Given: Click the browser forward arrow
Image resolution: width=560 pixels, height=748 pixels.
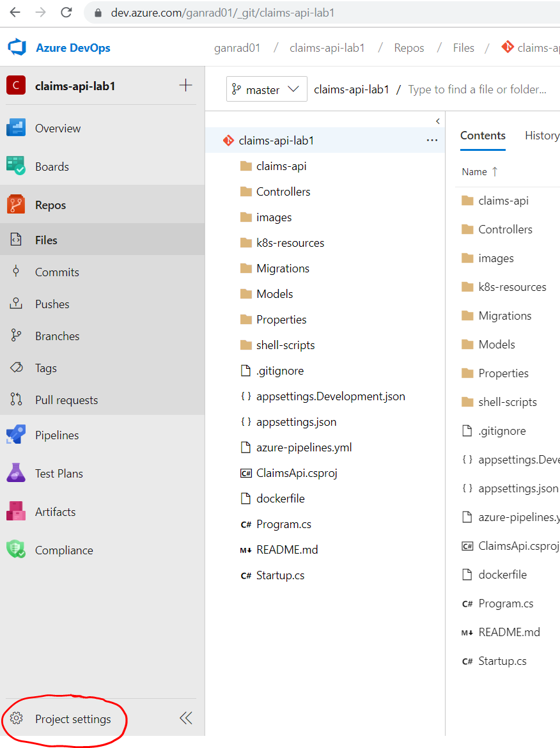Looking at the screenshot, I should pyautogui.click(x=41, y=12).
